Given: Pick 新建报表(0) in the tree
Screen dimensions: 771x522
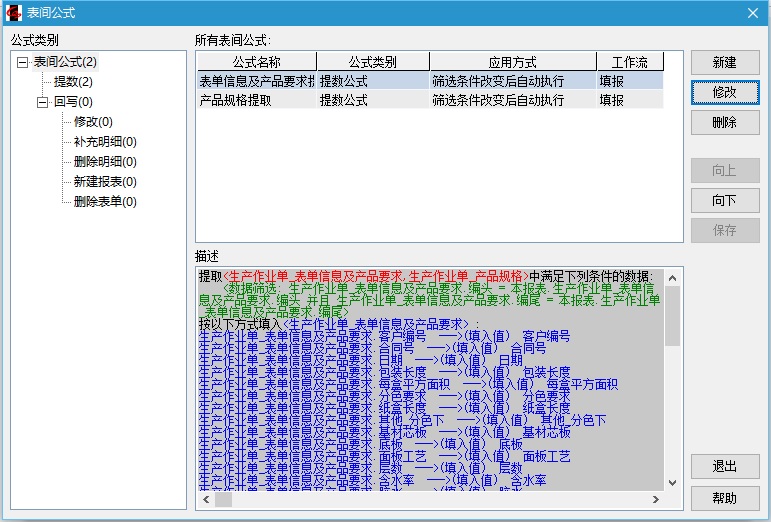Looking at the screenshot, I should click(x=105, y=182).
